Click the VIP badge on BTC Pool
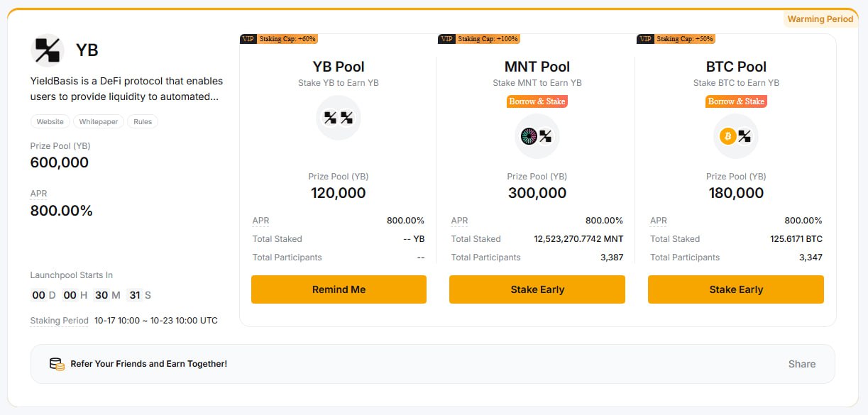 (x=645, y=39)
